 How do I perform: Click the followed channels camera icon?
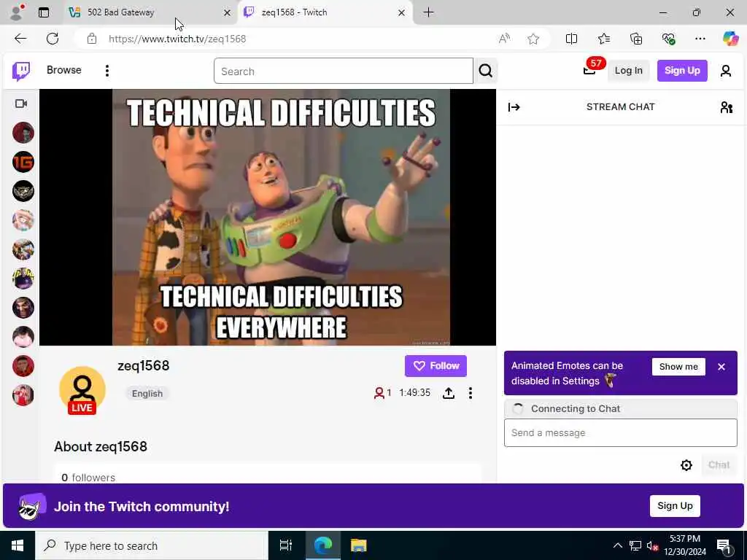(x=21, y=104)
